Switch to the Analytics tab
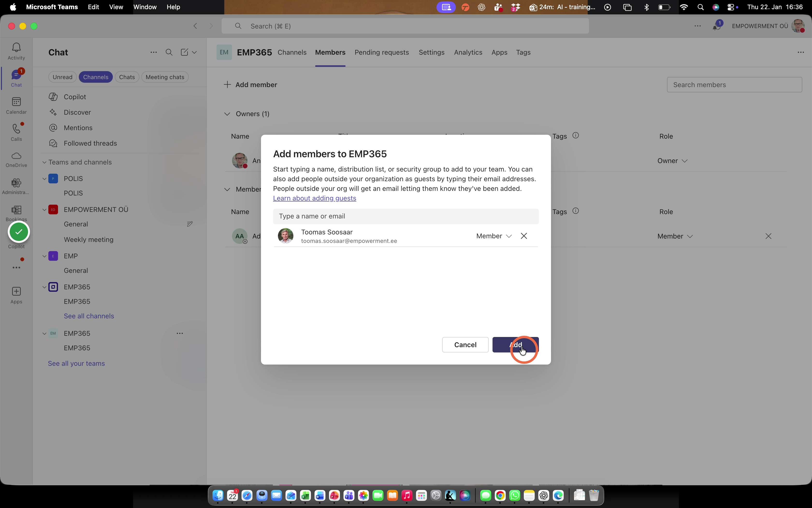Viewport: 812px width, 508px height. tap(468, 52)
